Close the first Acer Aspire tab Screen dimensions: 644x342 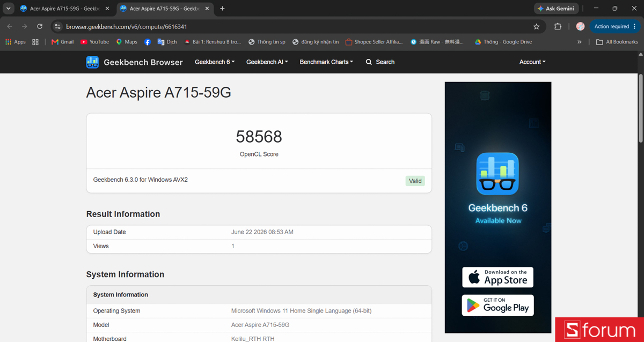click(107, 9)
